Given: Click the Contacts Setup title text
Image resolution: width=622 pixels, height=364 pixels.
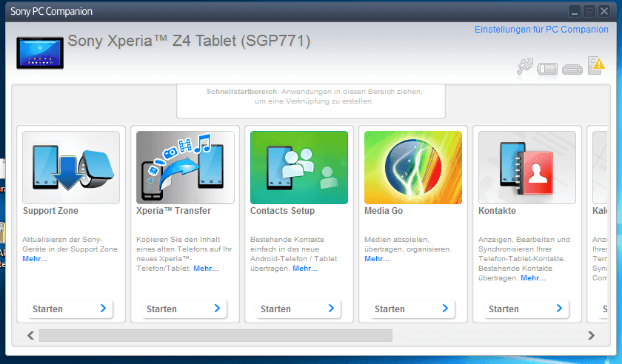Looking at the screenshot, I should point(282,211).
